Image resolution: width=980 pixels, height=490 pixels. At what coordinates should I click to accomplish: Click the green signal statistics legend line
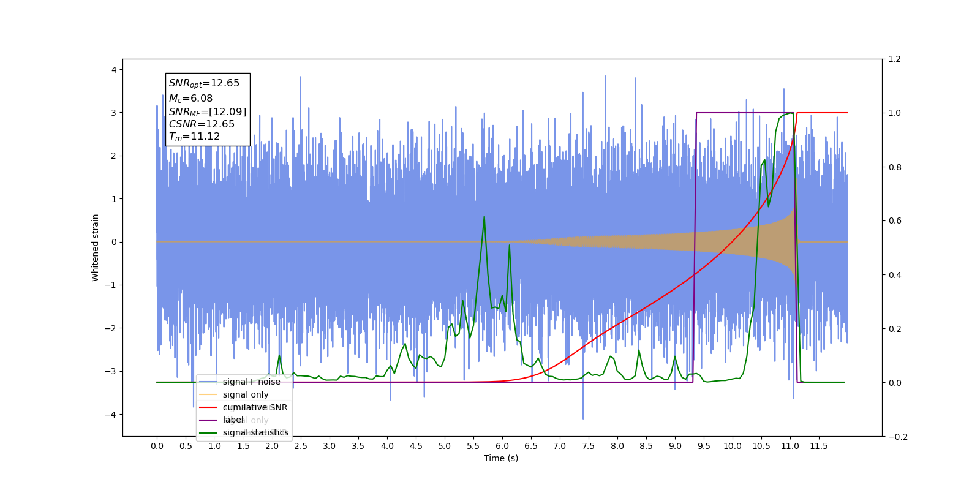tap(208, 433)
